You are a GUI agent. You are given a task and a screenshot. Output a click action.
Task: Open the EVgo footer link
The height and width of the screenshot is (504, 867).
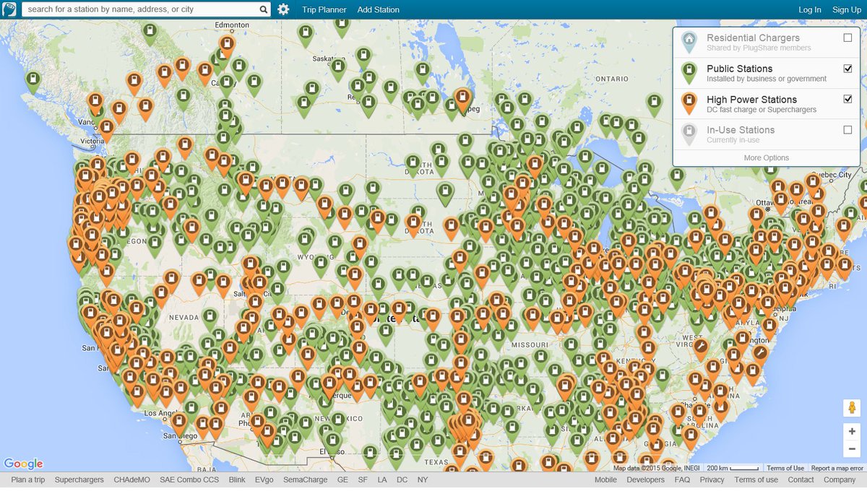point(264,480)
